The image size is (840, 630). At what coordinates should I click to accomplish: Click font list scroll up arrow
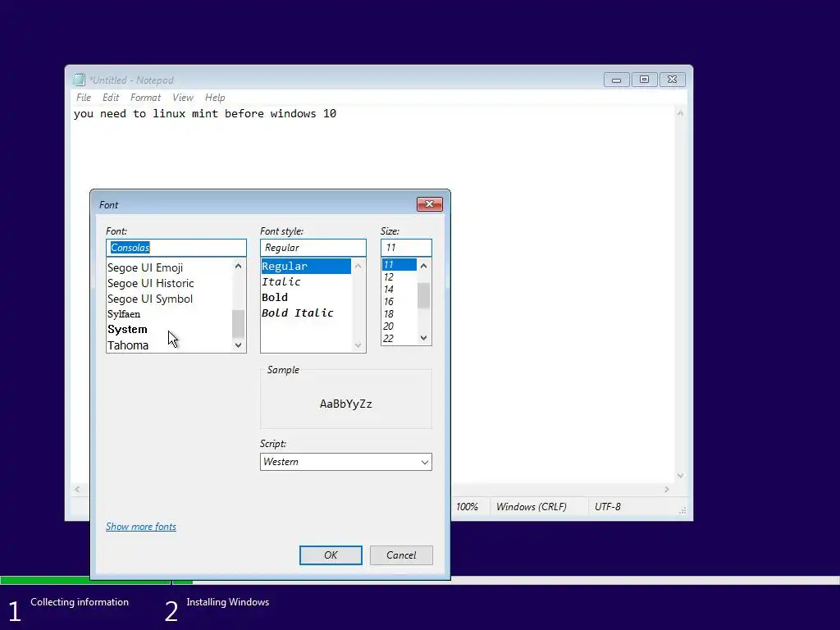pos(239,266)
